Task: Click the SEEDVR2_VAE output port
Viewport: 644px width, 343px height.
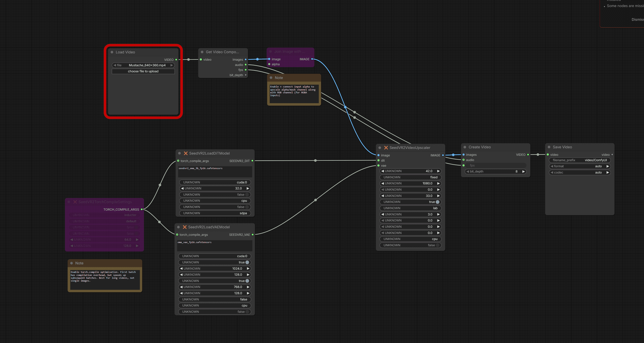Action: [x=253, y=235]
